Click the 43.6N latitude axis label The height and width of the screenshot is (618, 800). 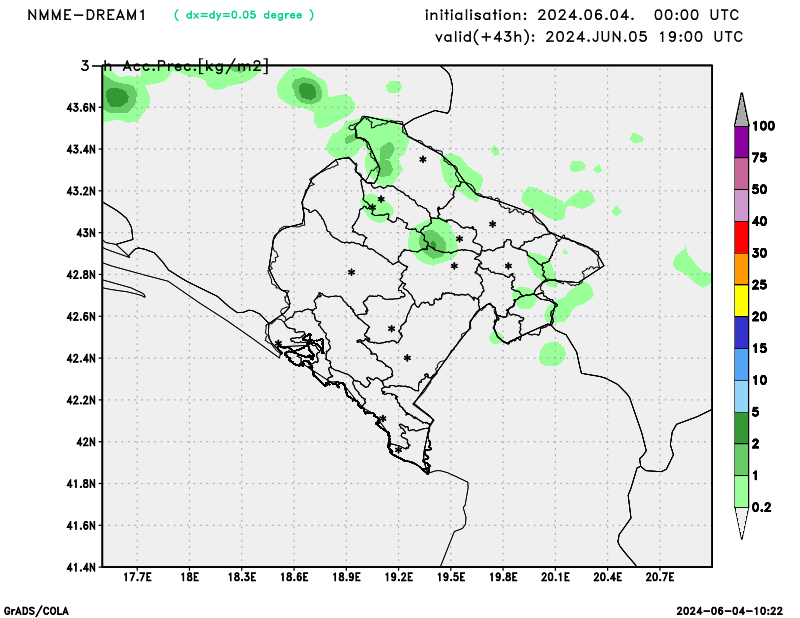(x=81, y=108)
